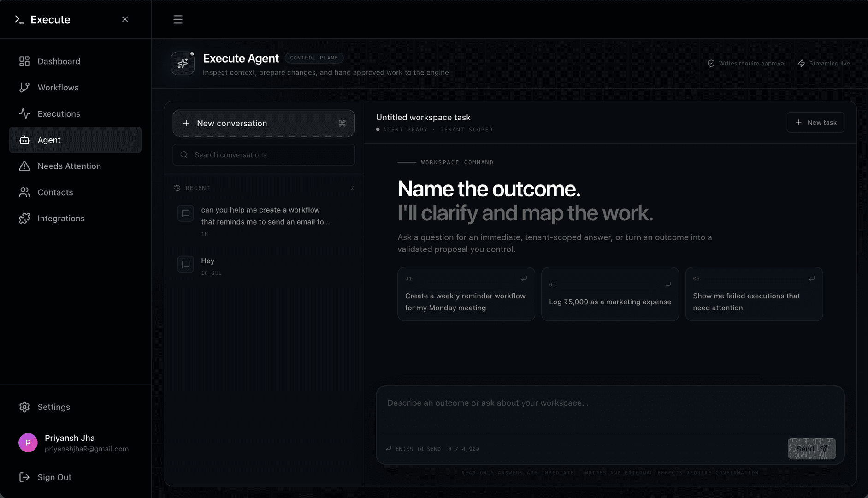Viewport: 868px width, 498px height.
Task: Click the WORKSPACE COMMAND label
Action: (x=457, y=162)
